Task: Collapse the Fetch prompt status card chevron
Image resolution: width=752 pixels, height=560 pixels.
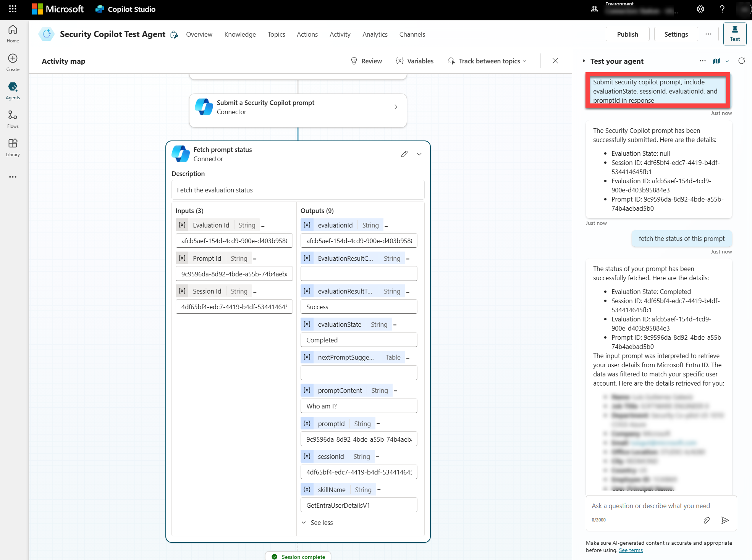Action: 419,154
